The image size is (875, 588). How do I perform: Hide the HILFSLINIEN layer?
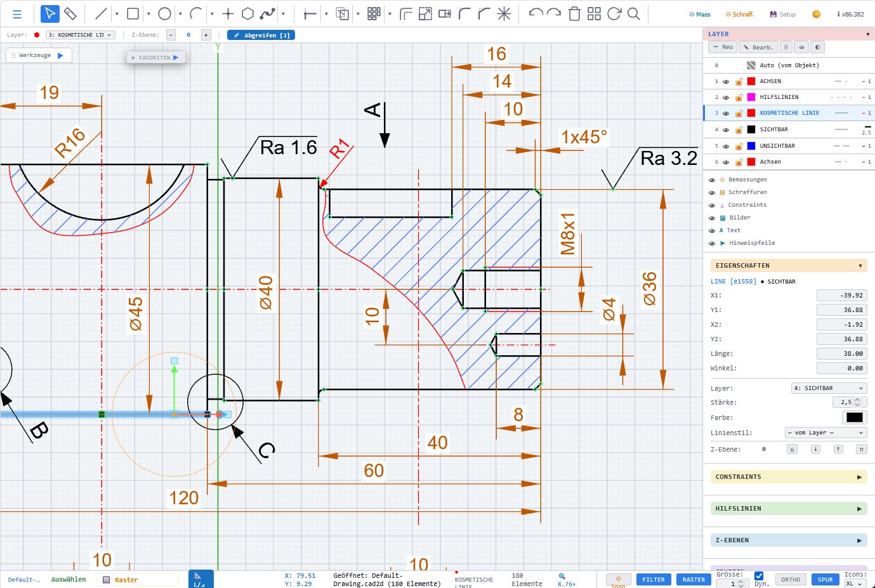point(726,97)
